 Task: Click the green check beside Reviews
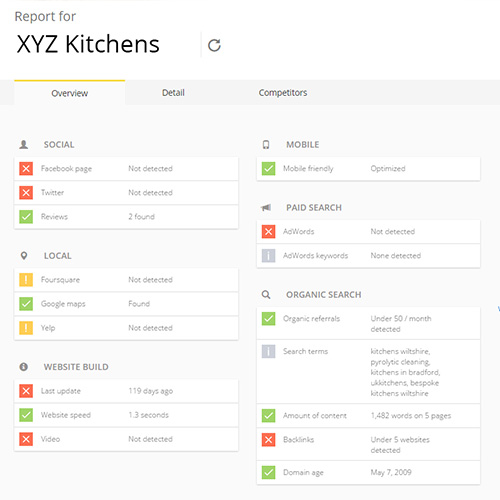tap(26, 217)
